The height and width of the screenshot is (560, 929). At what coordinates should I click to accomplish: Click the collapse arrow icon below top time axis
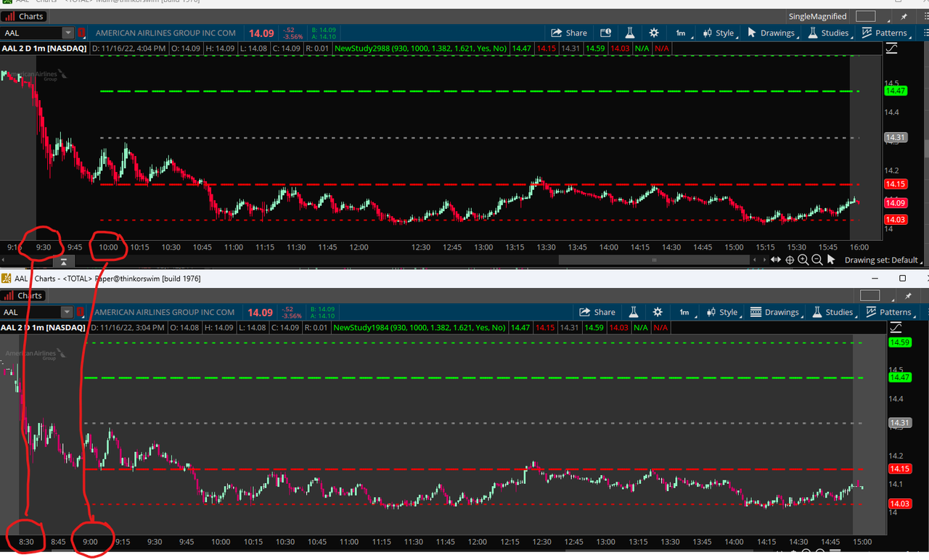click(x=63, y=261)
